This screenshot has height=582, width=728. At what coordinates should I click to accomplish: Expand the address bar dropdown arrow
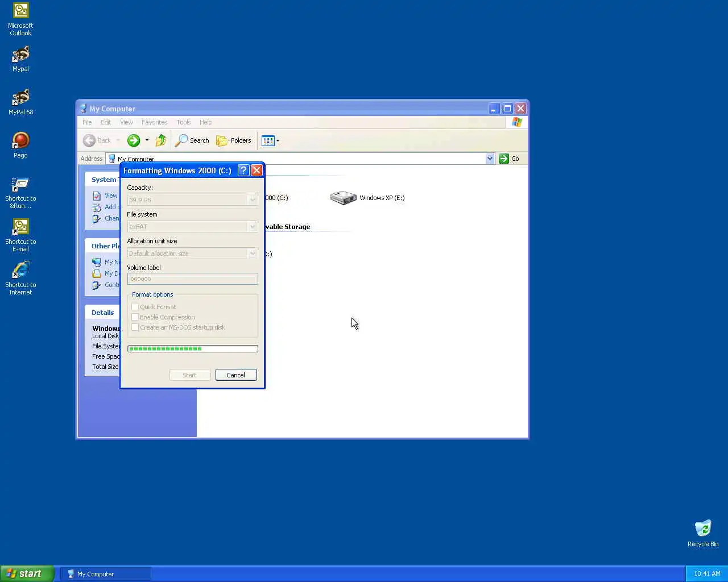[x=490, y=159]
